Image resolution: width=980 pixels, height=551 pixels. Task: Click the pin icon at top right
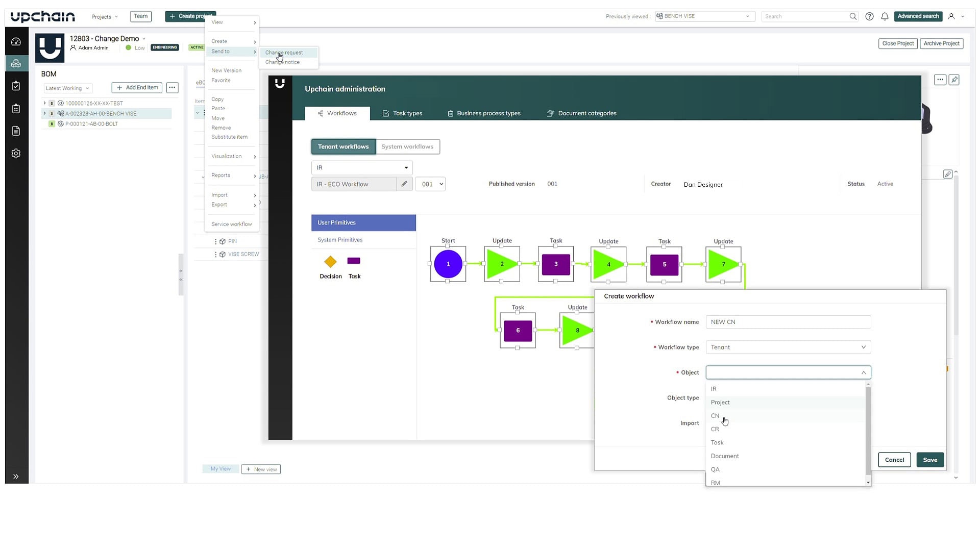point(954,80)
